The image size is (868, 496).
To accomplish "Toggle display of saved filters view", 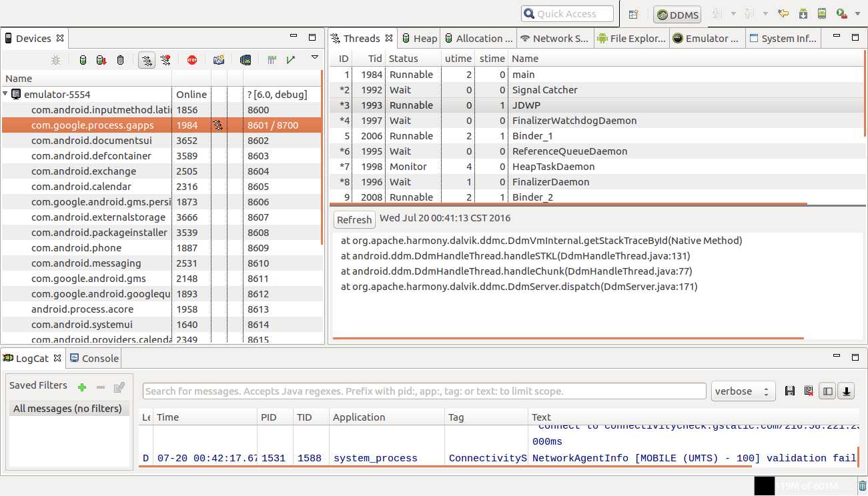I will click(828, 391).
